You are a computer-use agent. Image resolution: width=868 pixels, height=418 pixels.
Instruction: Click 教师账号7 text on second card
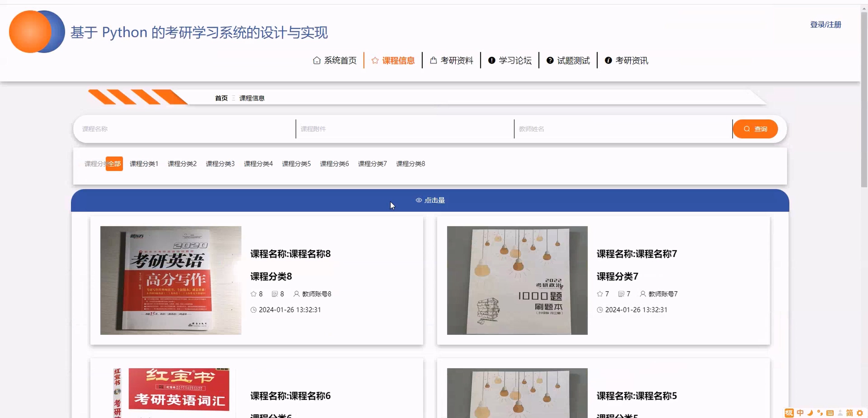coord(663,294)
